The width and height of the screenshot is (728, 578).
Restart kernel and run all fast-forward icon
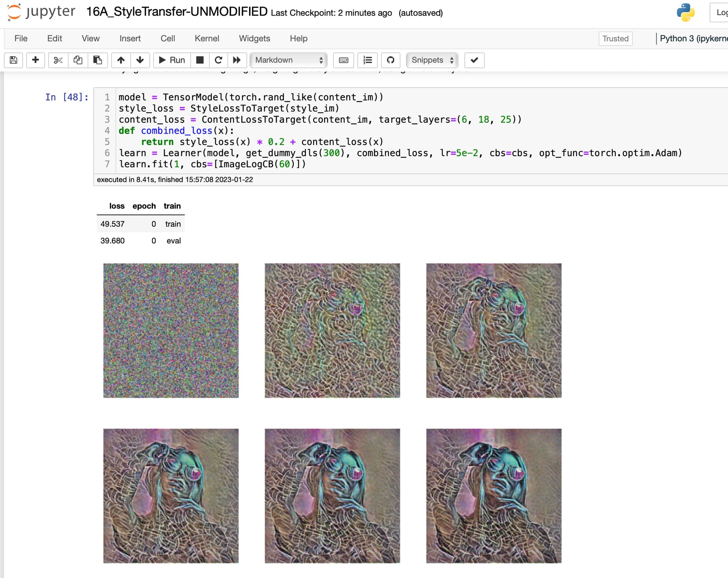tap(237, 60)
